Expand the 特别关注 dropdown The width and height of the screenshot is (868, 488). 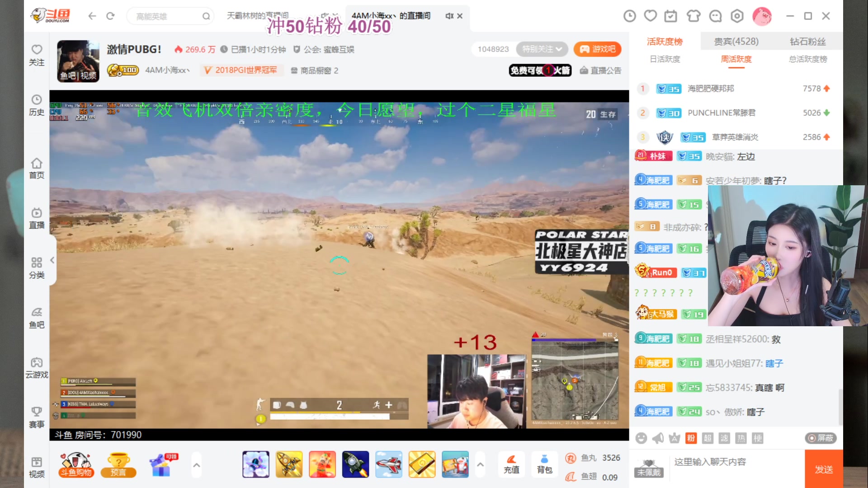coord(542,49)
